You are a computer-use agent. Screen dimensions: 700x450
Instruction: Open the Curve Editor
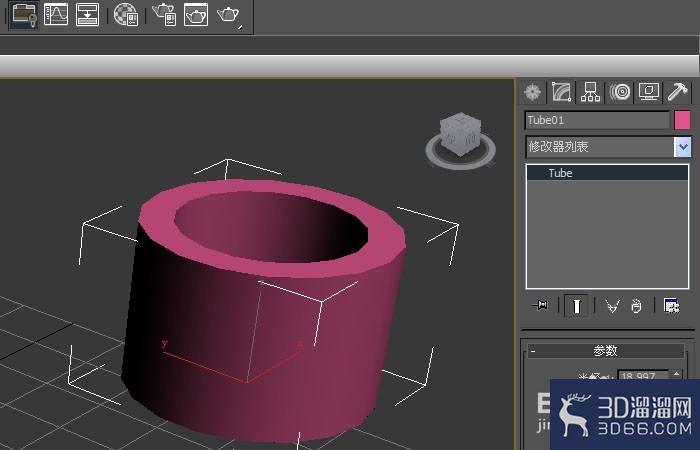pyautogui.click(x=56, y=14)
